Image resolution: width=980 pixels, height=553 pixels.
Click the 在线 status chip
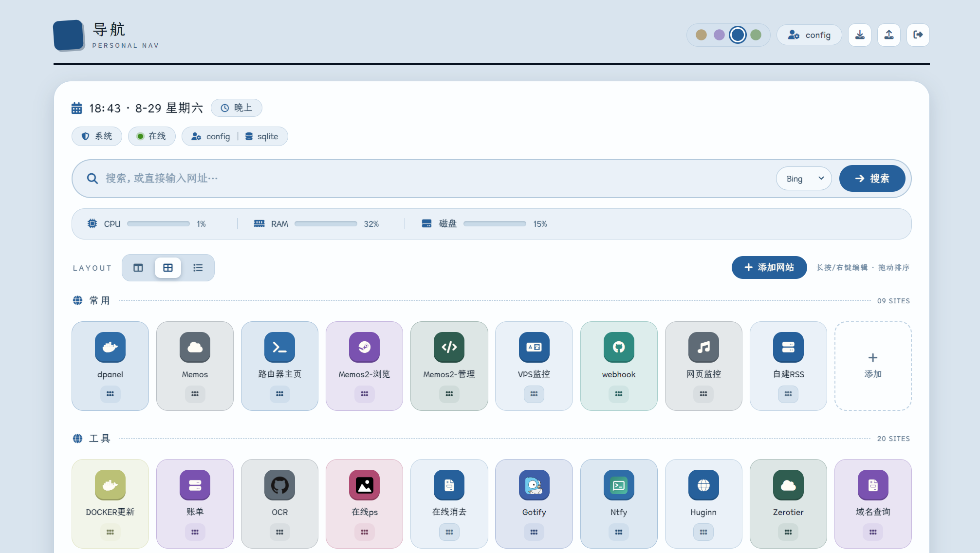[151, 136]
